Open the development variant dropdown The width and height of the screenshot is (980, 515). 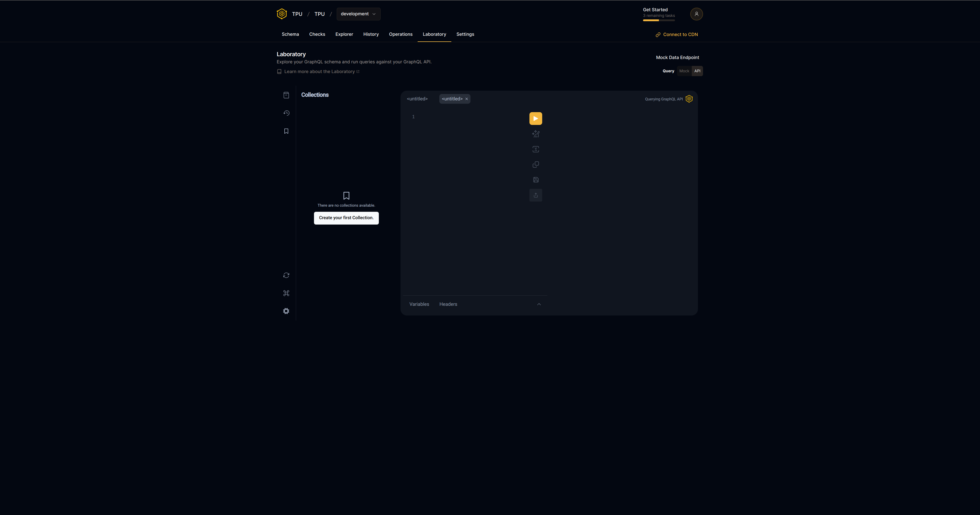tap(358, 14)
